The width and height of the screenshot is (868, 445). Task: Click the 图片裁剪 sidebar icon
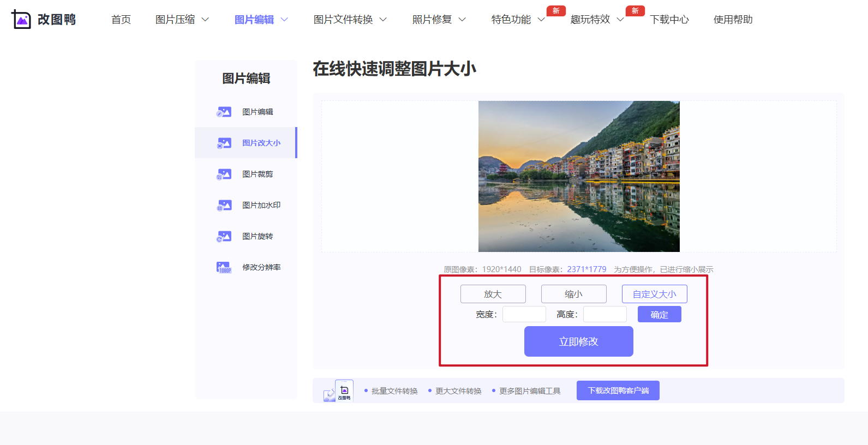click(x=224, y=174)
